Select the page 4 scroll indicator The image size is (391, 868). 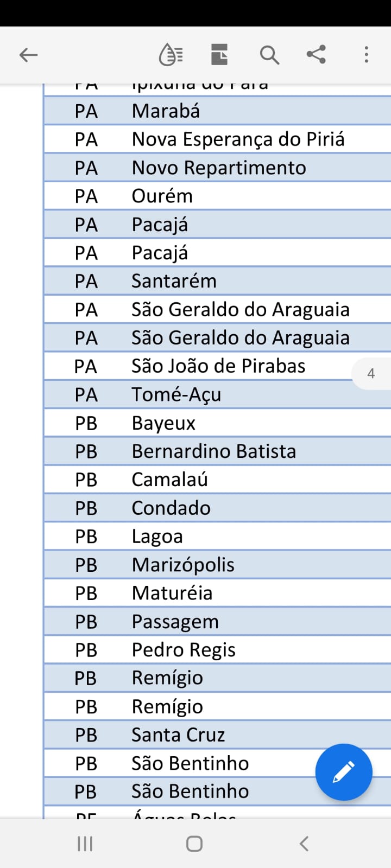371,373
